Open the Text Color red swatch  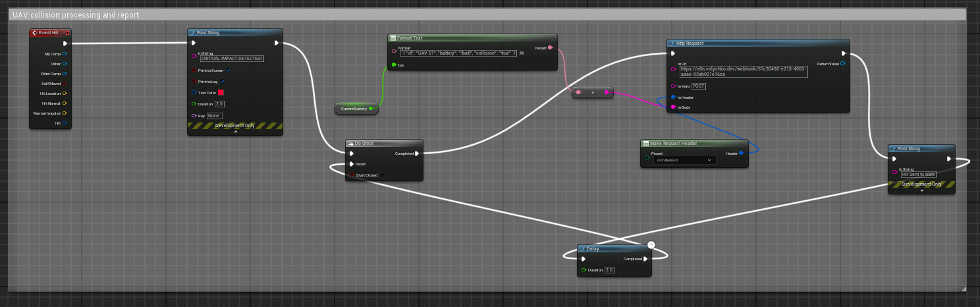point(221,93)
